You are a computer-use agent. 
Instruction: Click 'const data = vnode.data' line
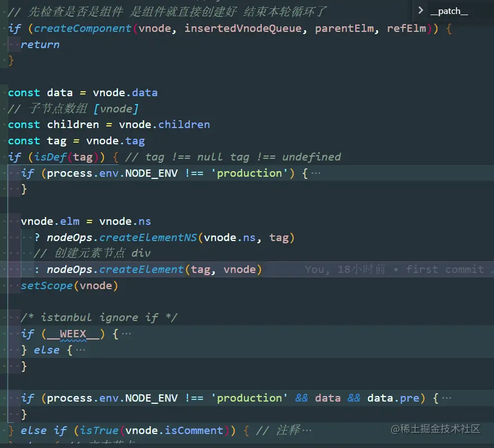pyautogui.click(x=83, y=93)
